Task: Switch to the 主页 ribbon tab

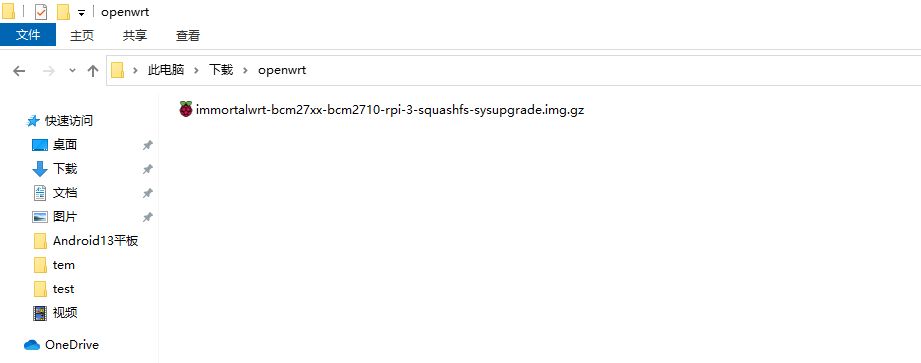Action: [x=82, y=35]
